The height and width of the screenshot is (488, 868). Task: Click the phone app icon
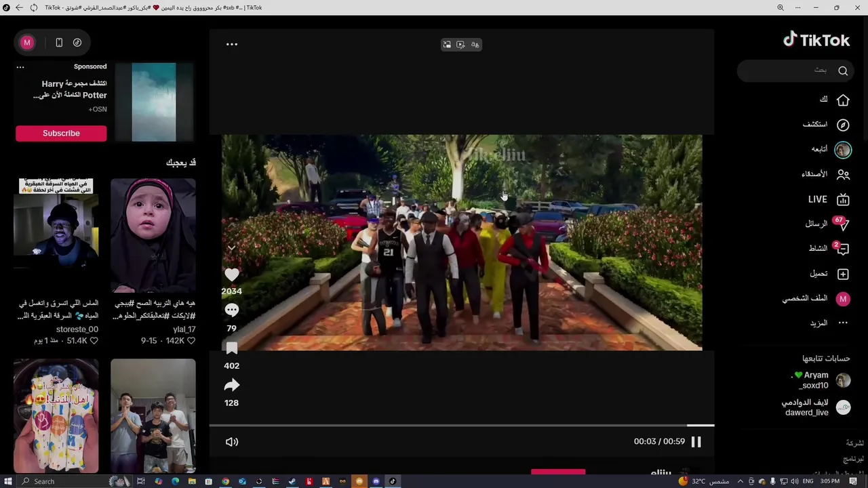[59, 43]
